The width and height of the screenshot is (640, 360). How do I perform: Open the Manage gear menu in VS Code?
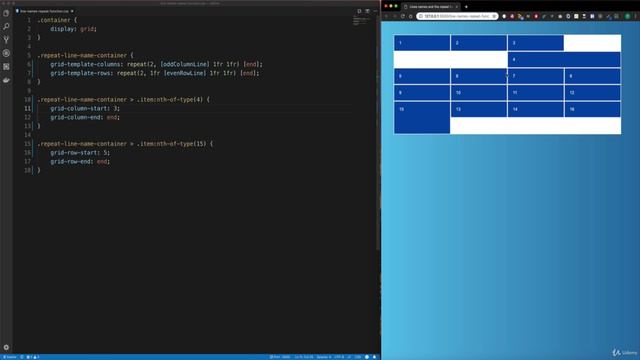coord(6,347)
